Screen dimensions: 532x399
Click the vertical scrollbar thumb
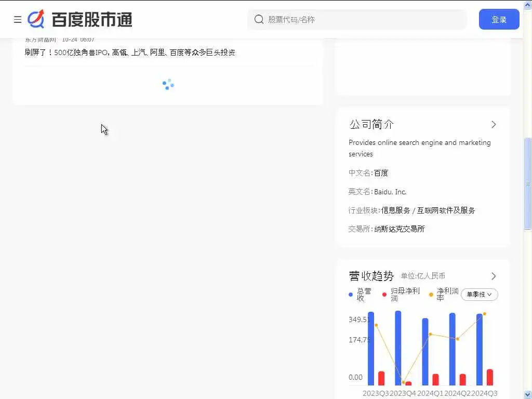pos(528,183)
